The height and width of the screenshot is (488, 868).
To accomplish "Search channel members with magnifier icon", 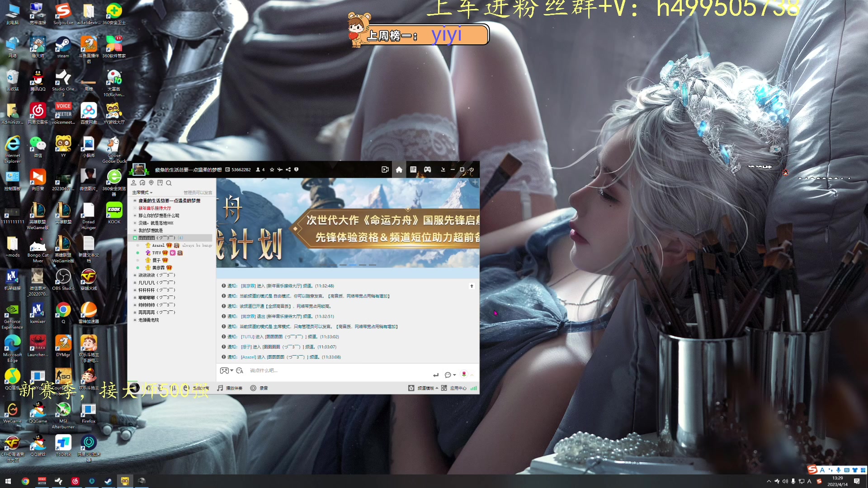I will click(x=169, y=183).
